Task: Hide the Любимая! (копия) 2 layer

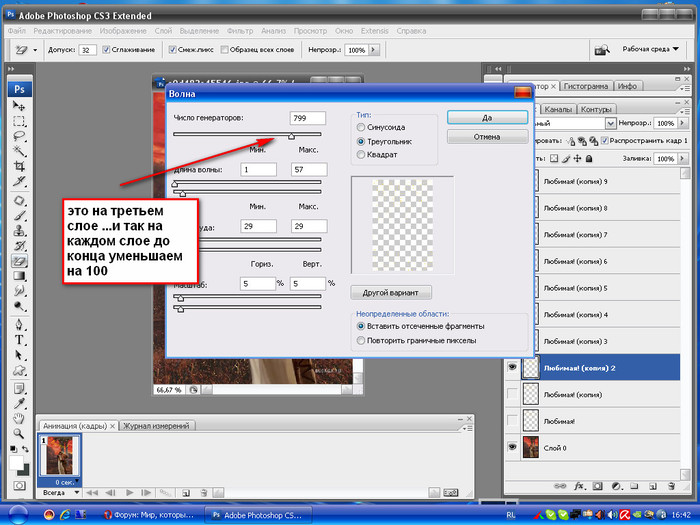Action: pyautogui.click(x=512, y=367)
